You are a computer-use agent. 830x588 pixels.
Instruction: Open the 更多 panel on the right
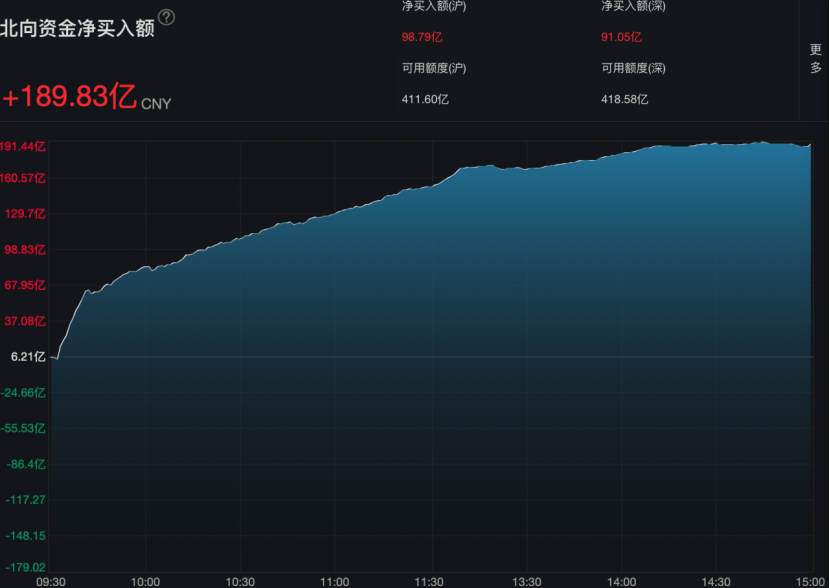pyautogui.click(x=815, y=59)
